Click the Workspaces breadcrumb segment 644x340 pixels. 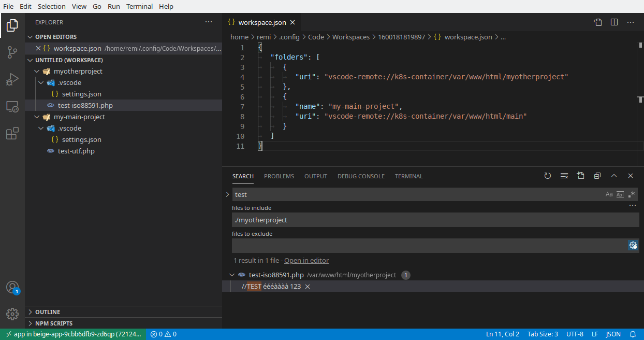click(351, 37)
